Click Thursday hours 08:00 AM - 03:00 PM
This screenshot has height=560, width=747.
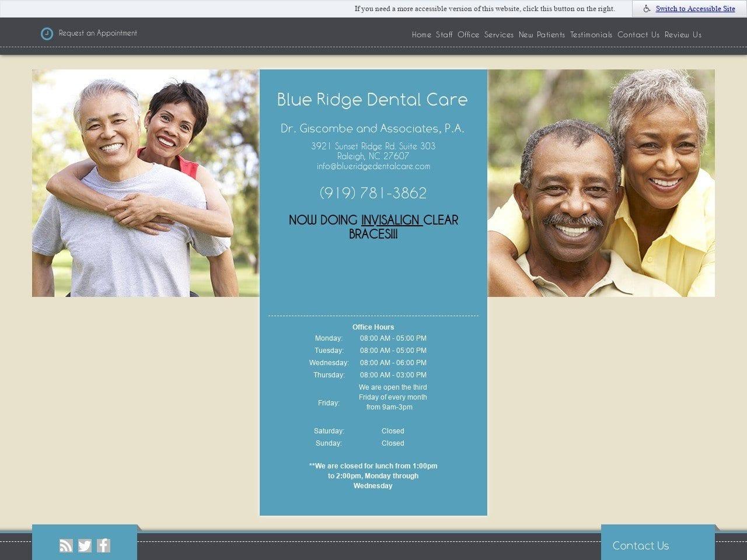[x=393, y=375]
